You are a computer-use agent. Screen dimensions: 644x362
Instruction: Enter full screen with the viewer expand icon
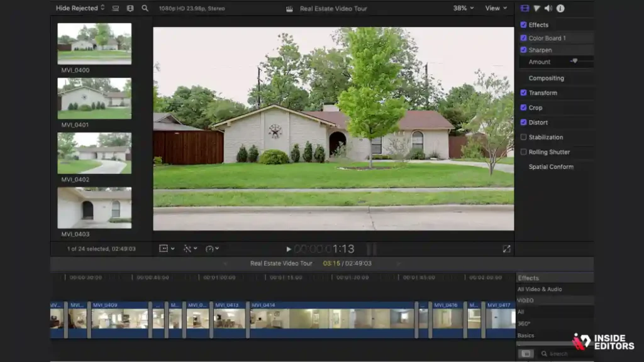click(x=506, y=249)
